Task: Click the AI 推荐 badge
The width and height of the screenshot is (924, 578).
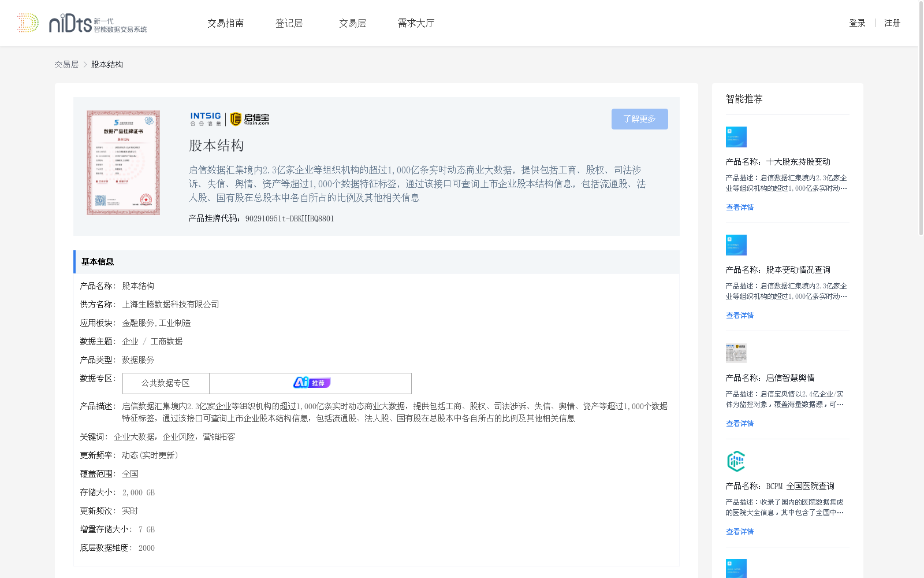Action: (311, 383)
